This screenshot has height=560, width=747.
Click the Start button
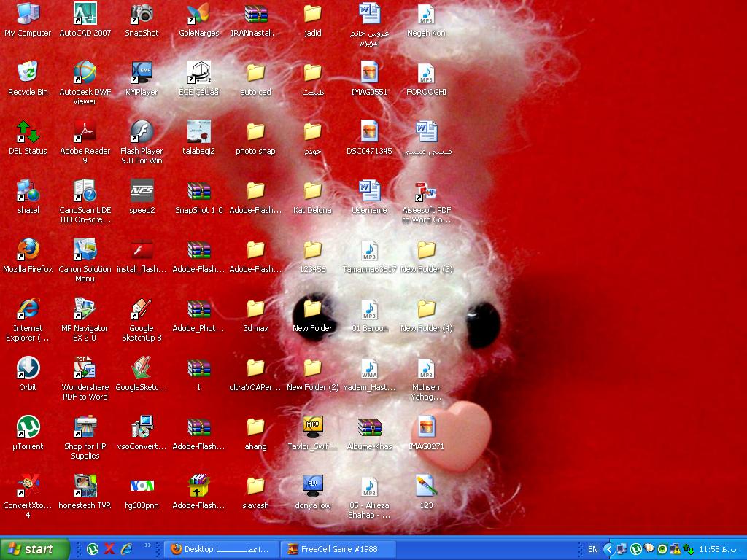pos(34,549)
